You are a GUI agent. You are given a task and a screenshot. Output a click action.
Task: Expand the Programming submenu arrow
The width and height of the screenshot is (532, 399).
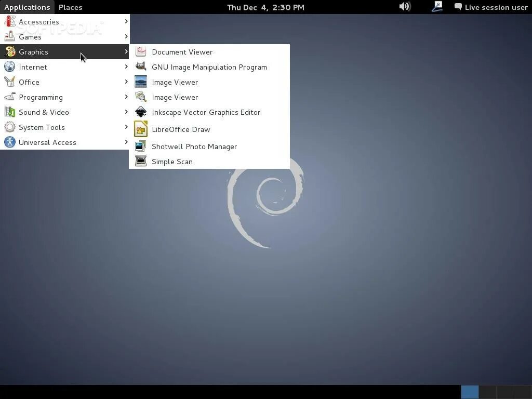tap(126, 97)
